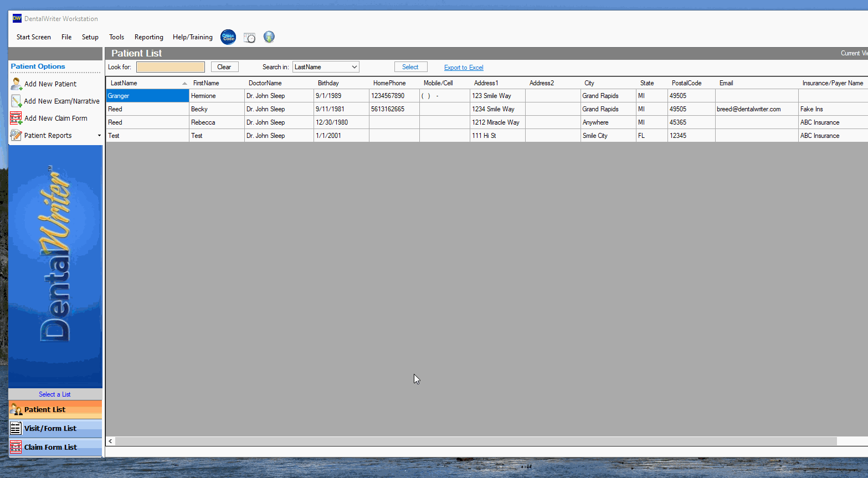
Task: Click the Anywhere city cell
Action: point(608,122)
